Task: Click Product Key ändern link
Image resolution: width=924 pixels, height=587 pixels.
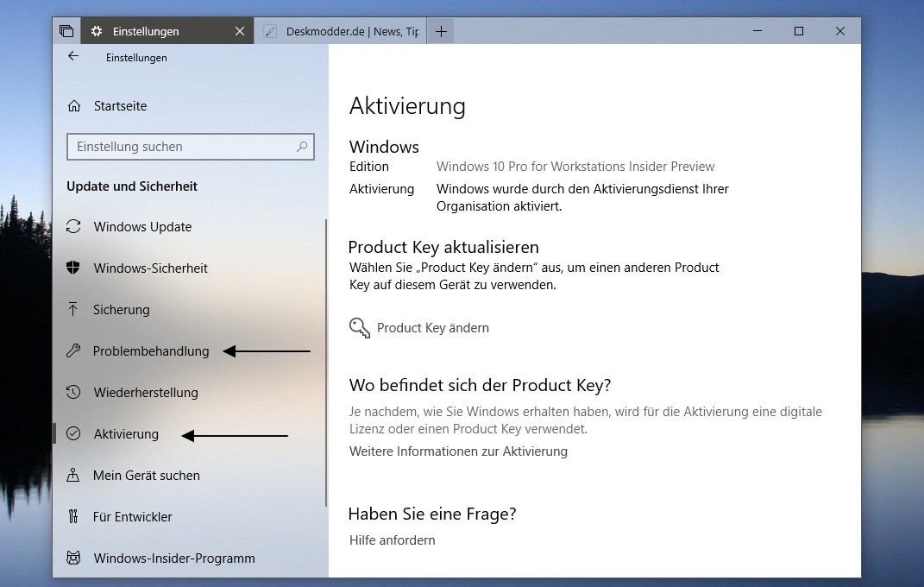Action: pyautogui.click(x=433, y=328)
